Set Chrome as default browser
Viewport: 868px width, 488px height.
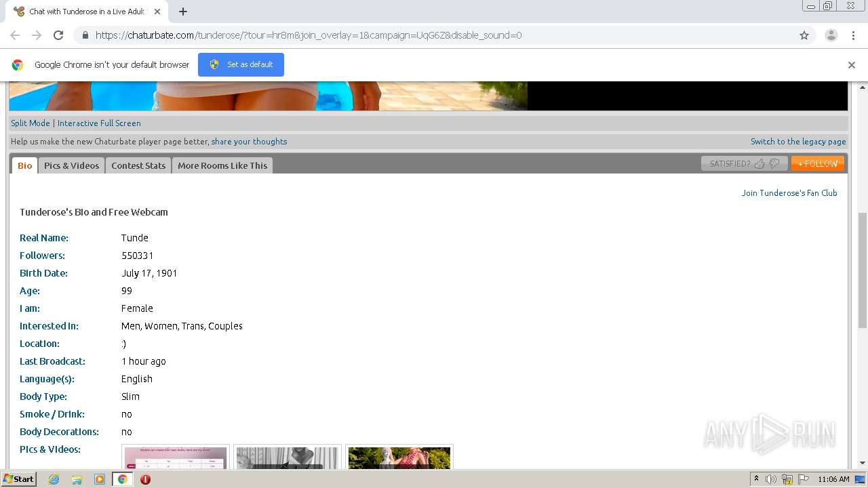click(241, 64)
